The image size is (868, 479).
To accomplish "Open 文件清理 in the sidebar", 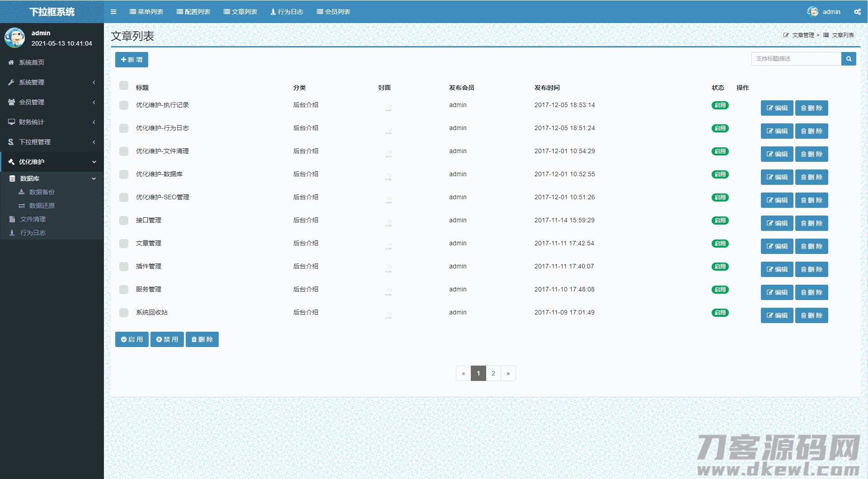I will point(33,219).
